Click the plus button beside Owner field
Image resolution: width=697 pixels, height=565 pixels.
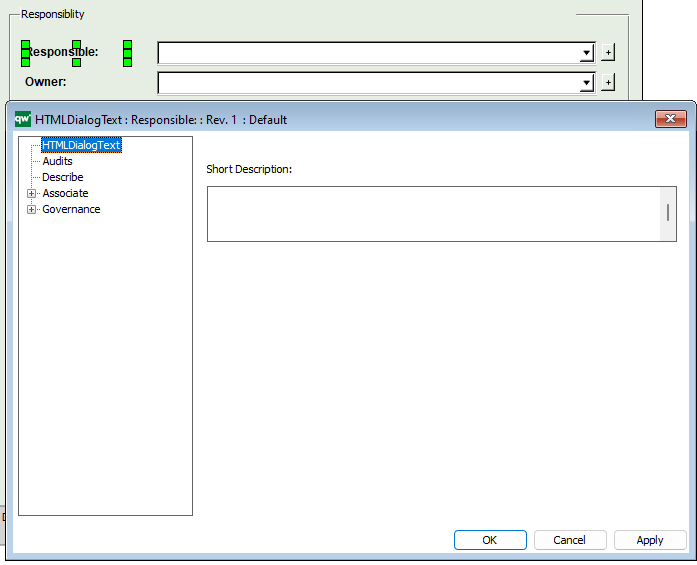point(607,82)
